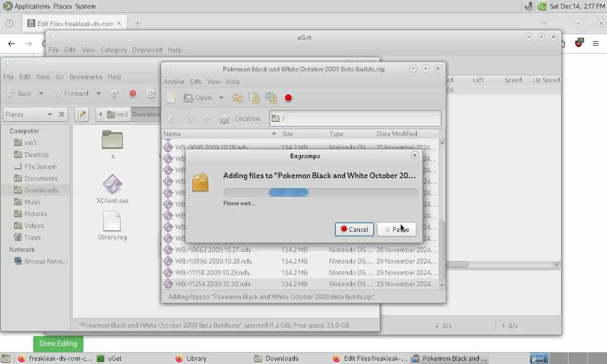Select file WB r10896 2009.10.28.nds
Viewport: 607px width, 364px height.
click(x=300, y=261)
